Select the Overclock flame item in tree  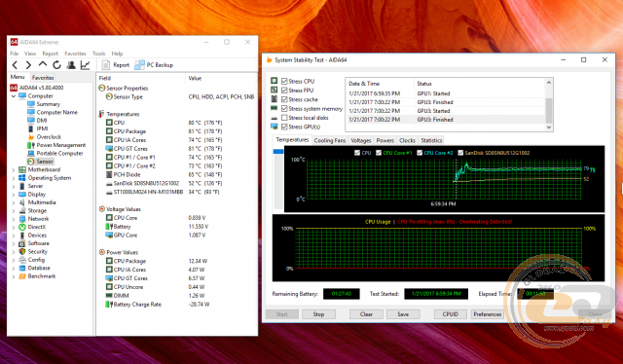(x=45, y=136)
